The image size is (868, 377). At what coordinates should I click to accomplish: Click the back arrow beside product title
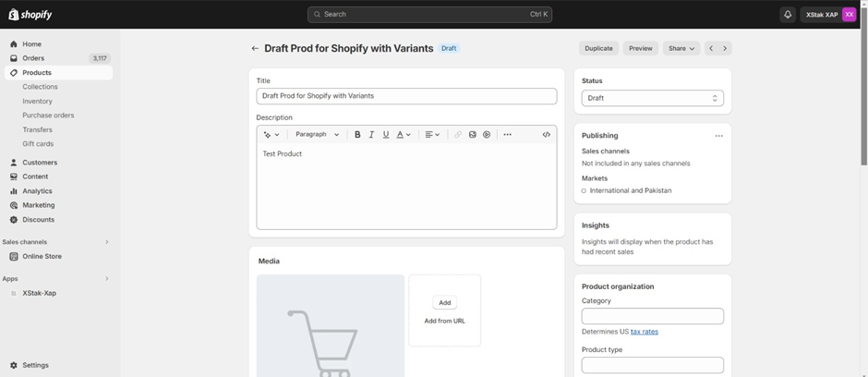pyautogui.click(x=255, y=49)
